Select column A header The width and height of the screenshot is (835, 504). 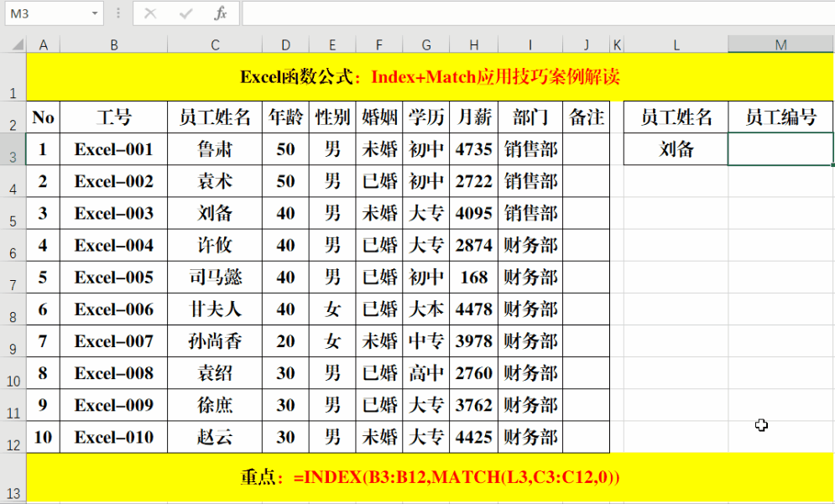point(43,44)
